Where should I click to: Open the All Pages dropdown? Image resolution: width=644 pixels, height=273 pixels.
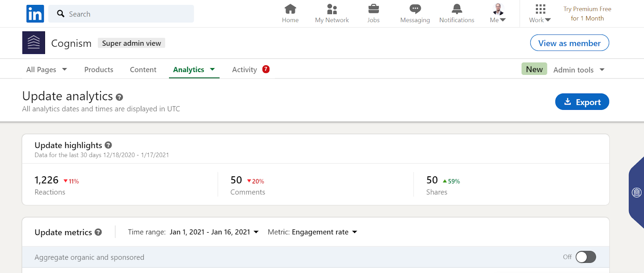coord(46,70)
